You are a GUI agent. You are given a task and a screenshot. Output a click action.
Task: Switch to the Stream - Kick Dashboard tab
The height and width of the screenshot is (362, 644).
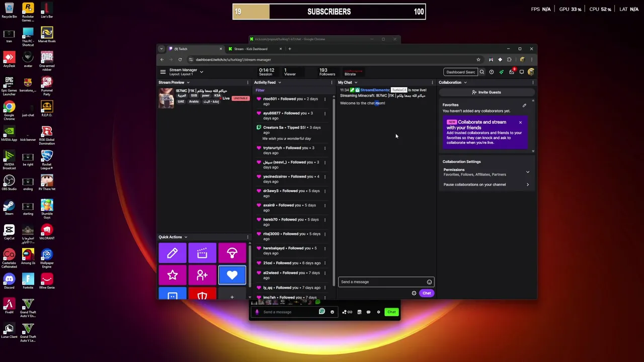(x=255, y=49)
